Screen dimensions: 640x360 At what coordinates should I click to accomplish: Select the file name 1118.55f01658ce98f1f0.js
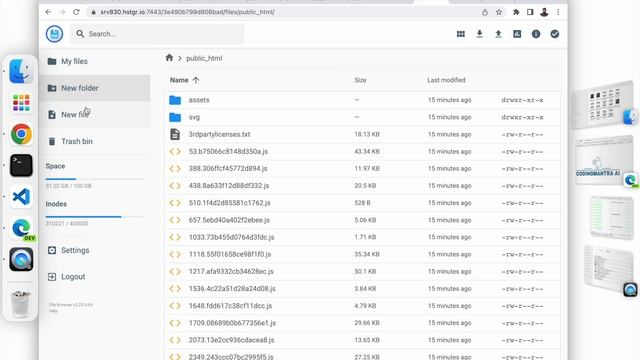230,254
